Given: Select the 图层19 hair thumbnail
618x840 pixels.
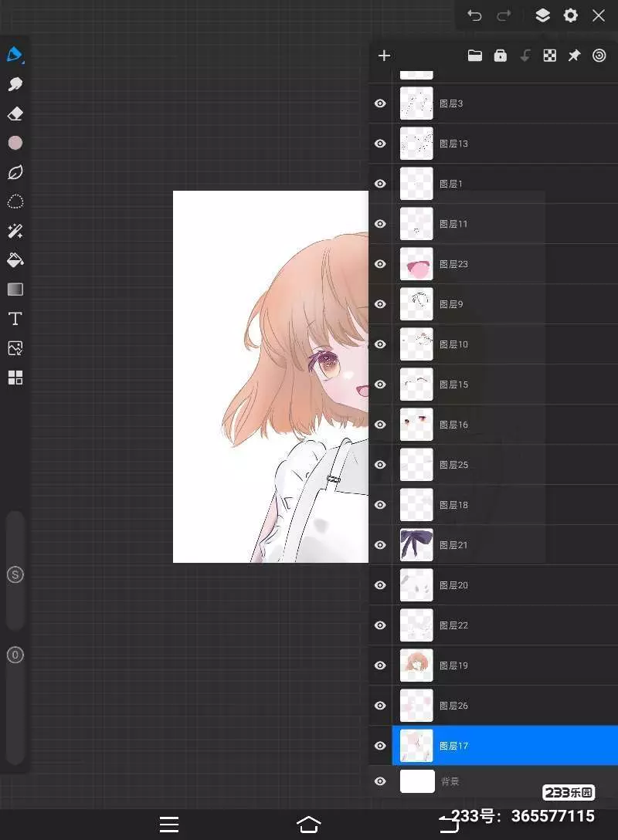Looking at the screenshot, I should point(416,666).
